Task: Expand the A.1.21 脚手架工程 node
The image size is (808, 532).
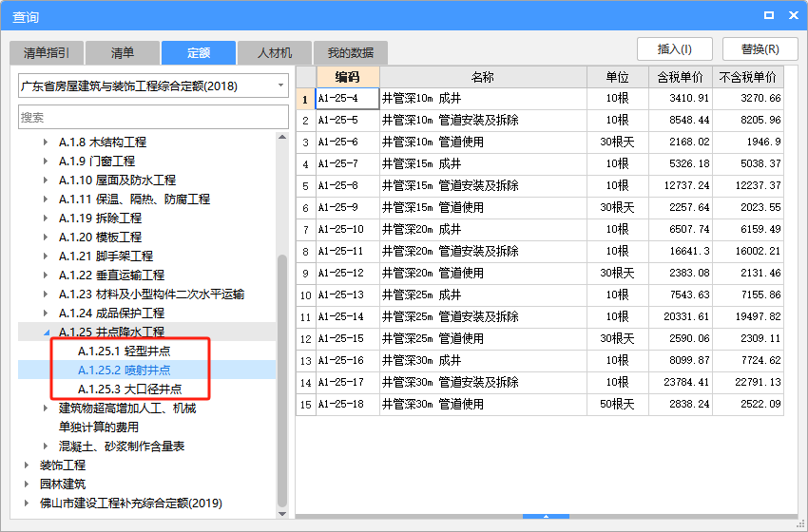Action: [x=46, y=256]
